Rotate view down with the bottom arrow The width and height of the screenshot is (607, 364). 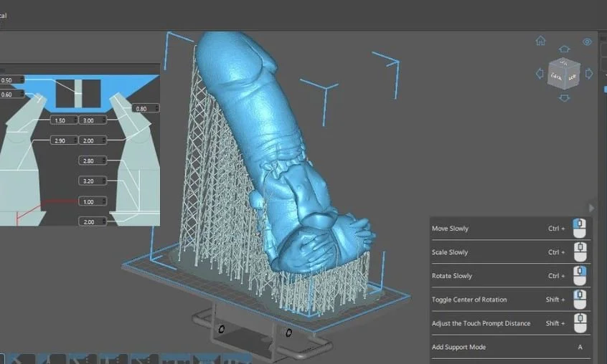[564, 98]
